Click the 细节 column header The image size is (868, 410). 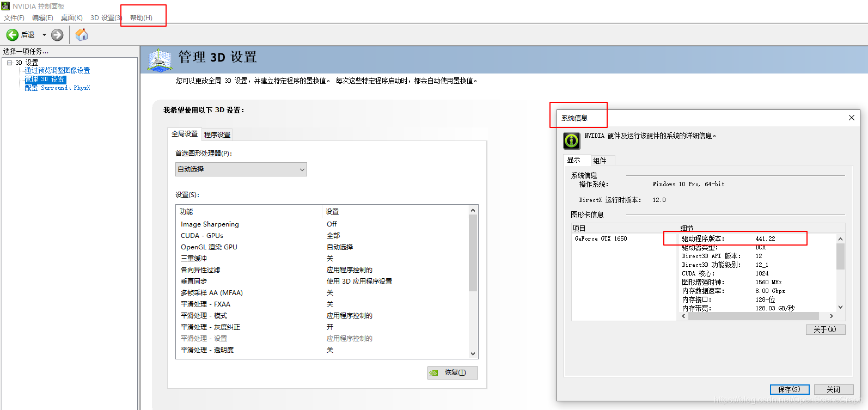click(x=762, y=228)
